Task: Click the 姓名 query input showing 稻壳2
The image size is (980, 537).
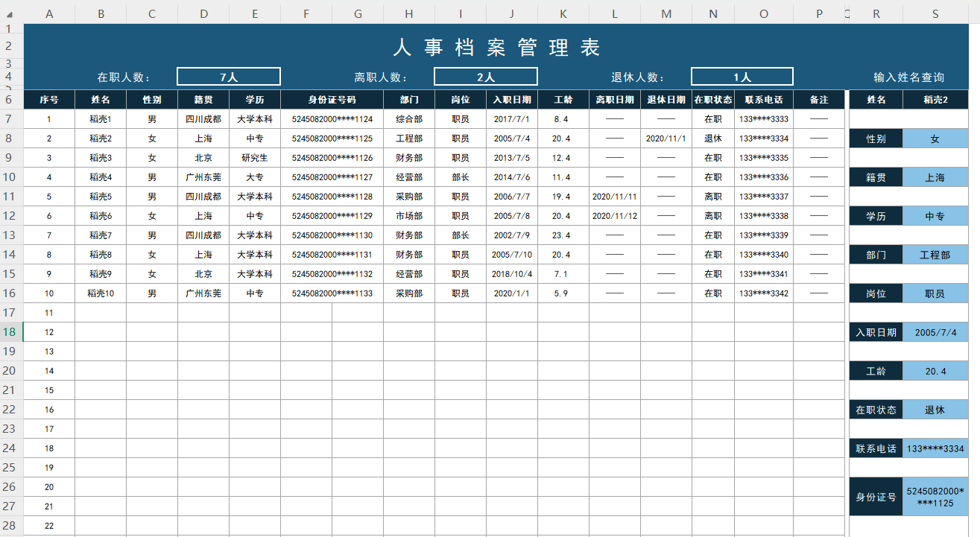Action: pyautogui.click(x=936, y=99)
